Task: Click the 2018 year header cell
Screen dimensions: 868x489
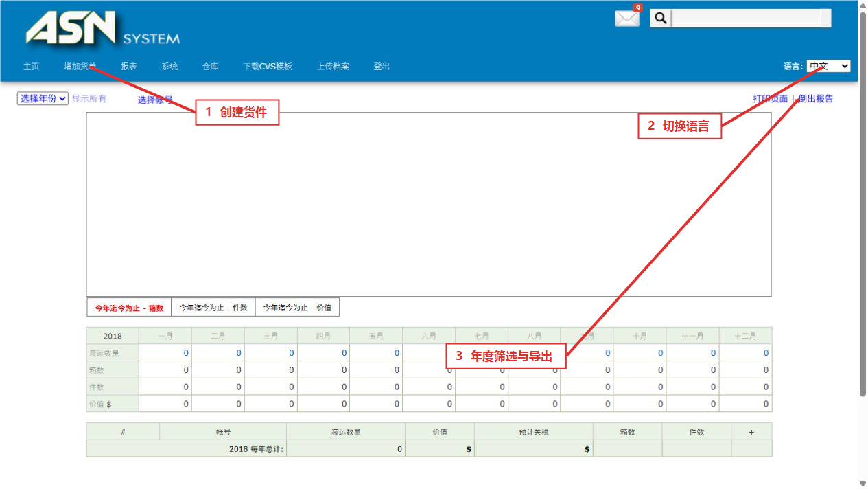Action: coord(113,337)
